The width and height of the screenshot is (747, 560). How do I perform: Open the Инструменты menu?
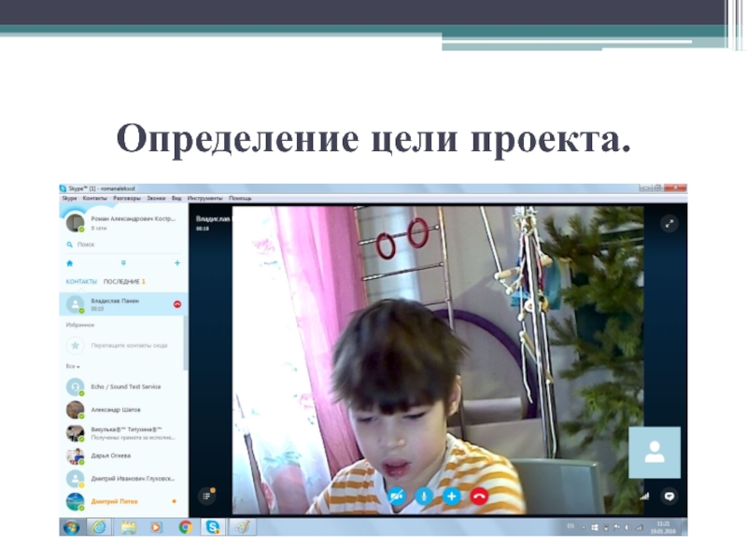coord(204,198)
